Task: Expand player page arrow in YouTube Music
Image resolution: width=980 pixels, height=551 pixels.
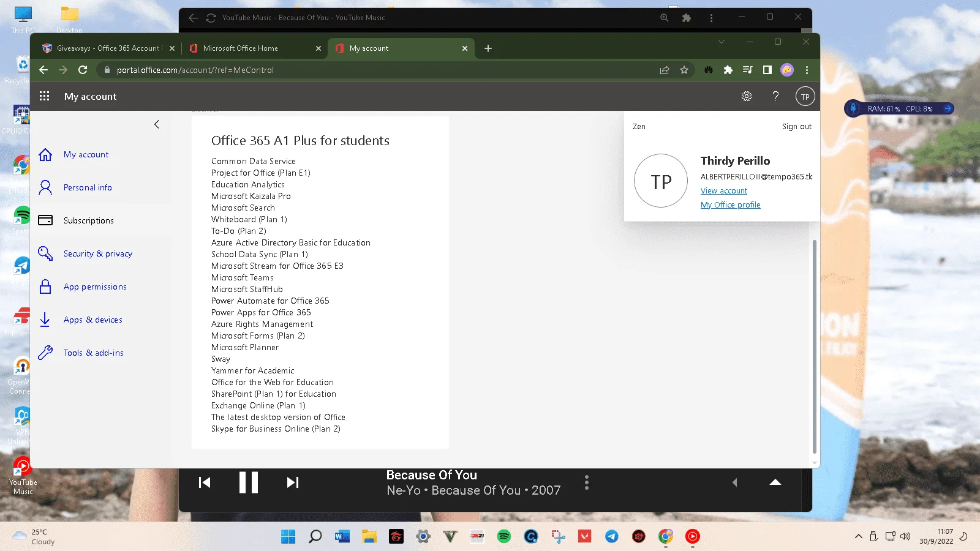Action: [x=775, y=482]
